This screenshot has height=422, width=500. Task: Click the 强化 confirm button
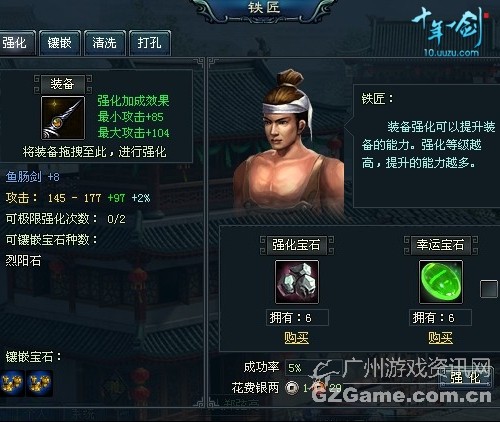pos(465,378)
